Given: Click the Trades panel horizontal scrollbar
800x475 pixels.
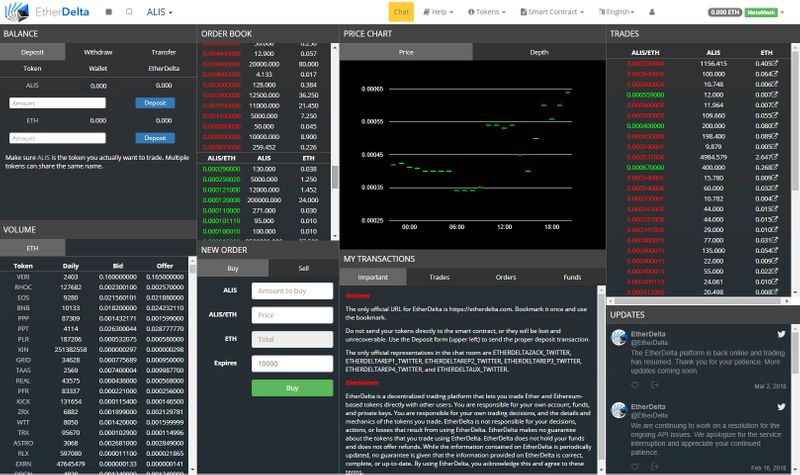Looking at the screenshot, I should tap(697, 301).
